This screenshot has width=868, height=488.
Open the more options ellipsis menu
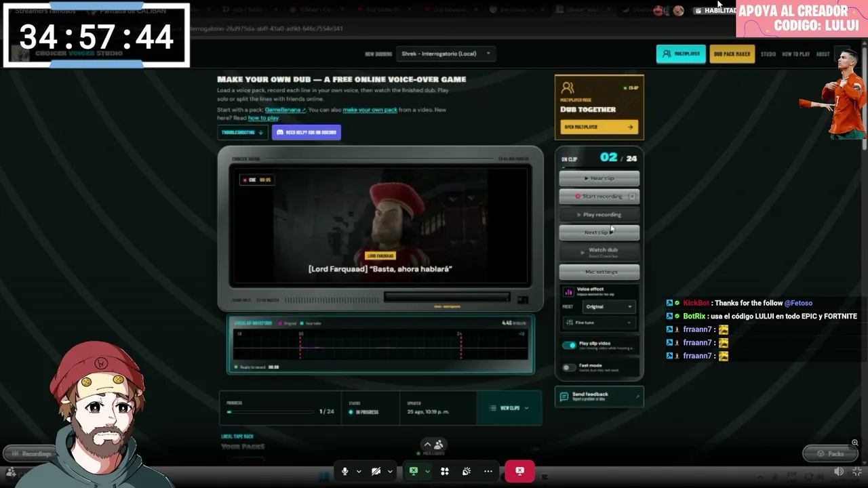click(488, 471)
